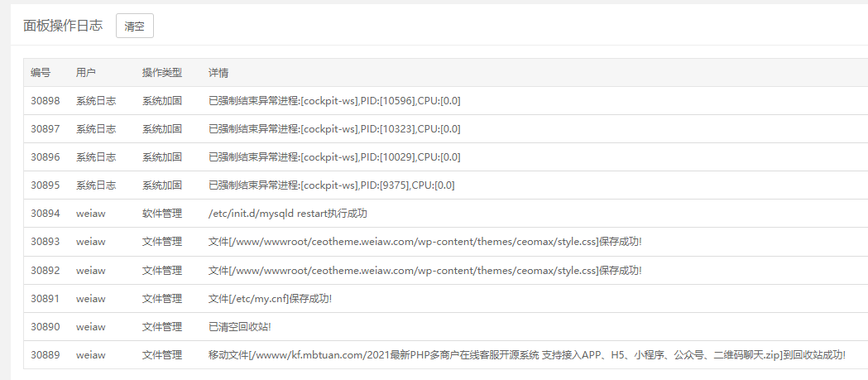
Task: Click the mysqld restart执行成功 detail
Action: (x=288, y=214)
